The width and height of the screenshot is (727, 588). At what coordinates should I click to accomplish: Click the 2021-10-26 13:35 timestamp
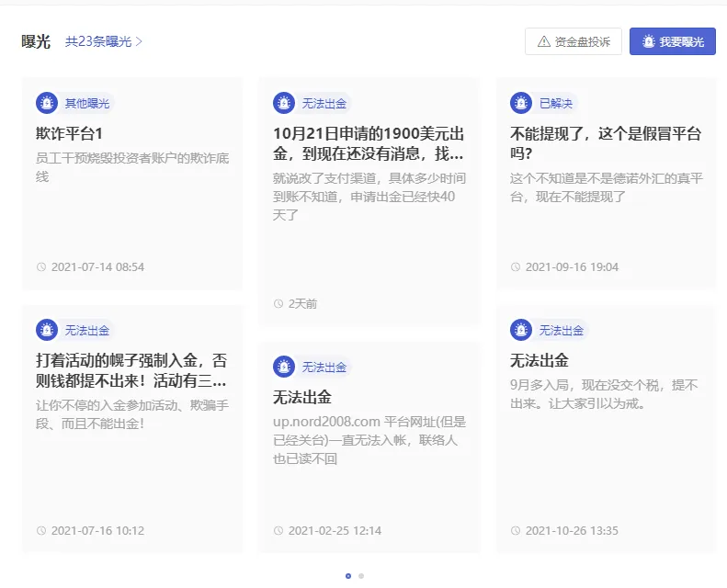coord(572,530)
